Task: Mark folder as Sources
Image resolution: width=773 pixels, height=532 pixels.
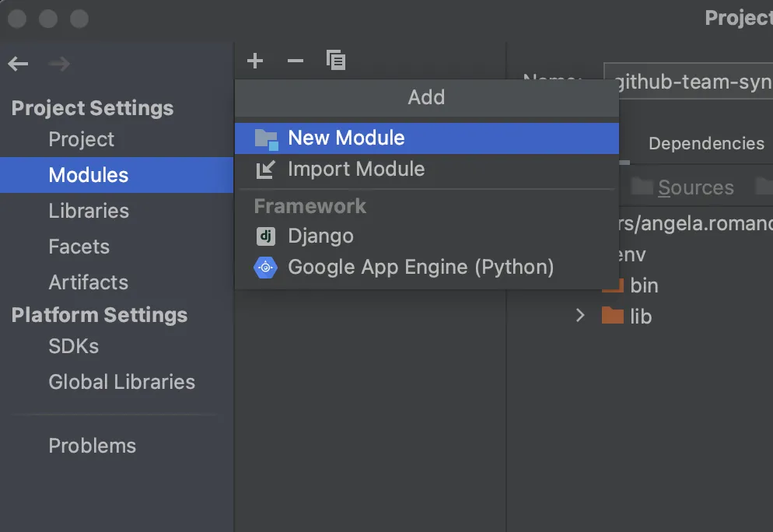Action: click(694, 187)
